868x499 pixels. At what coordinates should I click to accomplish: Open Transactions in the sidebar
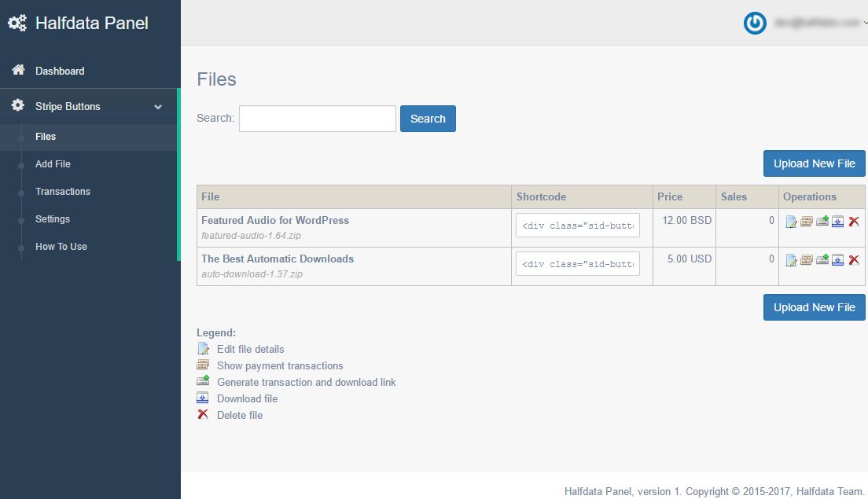63,192
